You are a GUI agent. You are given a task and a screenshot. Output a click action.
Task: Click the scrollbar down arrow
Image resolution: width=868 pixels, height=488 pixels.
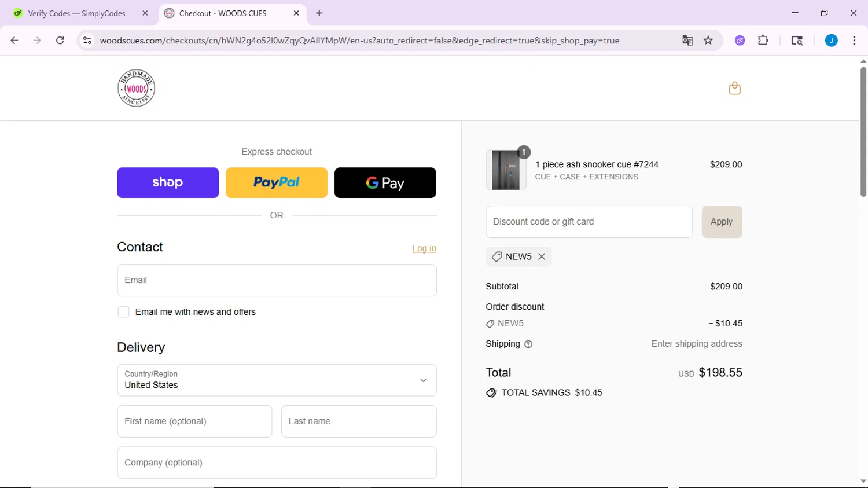863,481
